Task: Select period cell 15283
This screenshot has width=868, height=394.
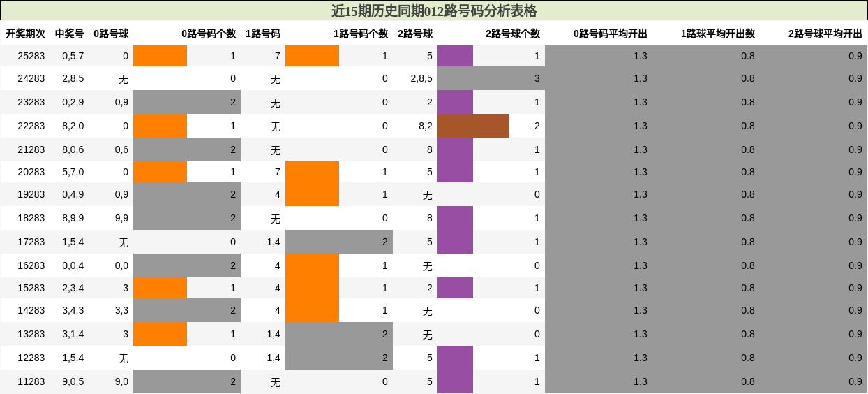Action: point(31,288)
